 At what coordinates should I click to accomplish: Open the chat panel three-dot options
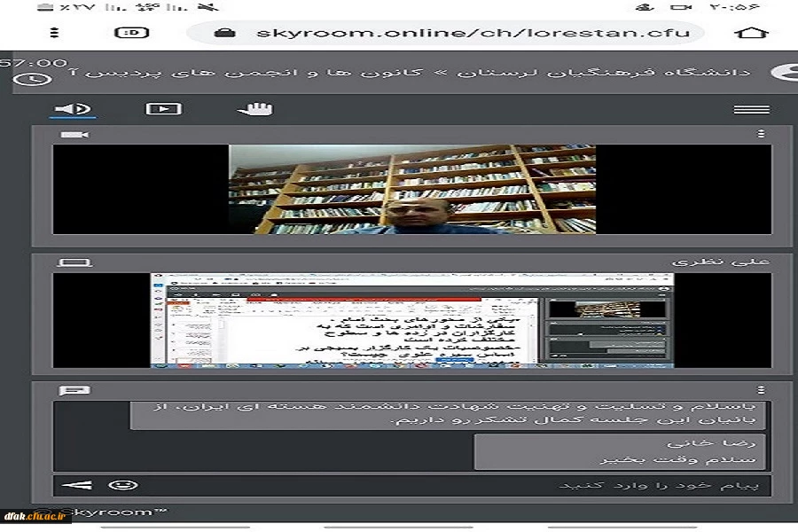tap(760, 390)
